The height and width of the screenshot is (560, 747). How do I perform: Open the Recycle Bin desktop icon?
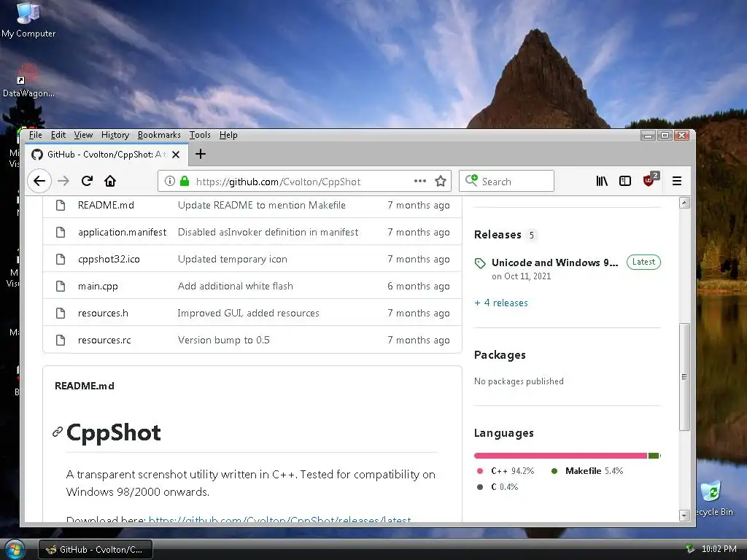pos(713,499)
